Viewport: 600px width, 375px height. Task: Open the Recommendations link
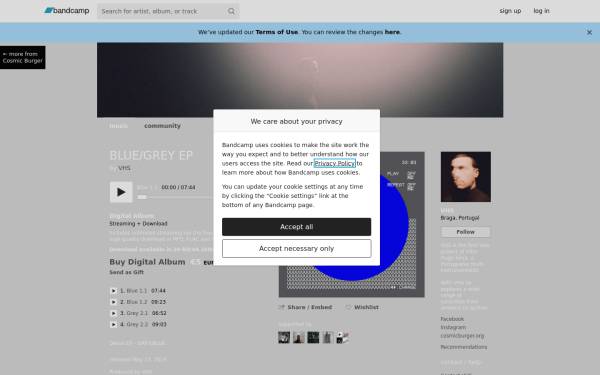pos(464,347)
